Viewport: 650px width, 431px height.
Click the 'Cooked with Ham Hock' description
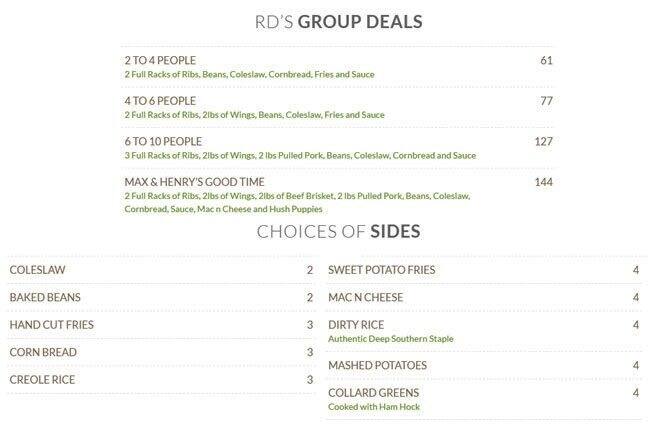tap(375, 407)
